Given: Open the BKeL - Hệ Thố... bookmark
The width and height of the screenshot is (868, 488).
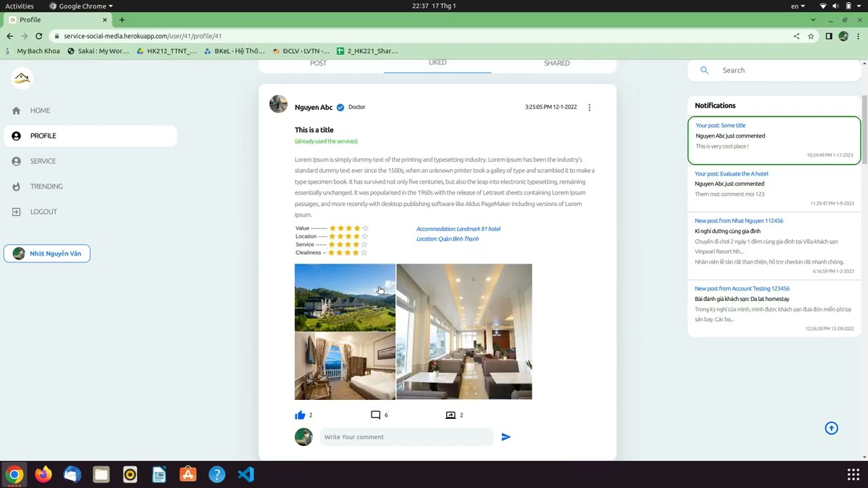Looking at the screenshot, I should pos(234,51).
